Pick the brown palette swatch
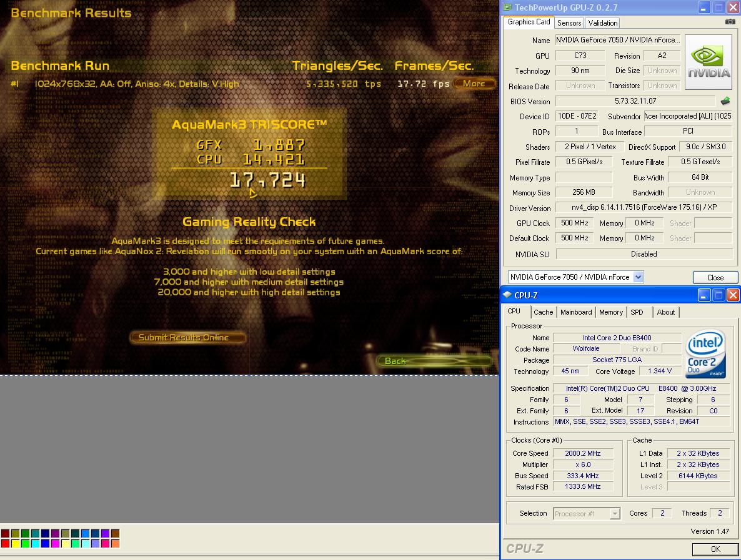This screenshot has width=741, height=560. coord(115,534)
